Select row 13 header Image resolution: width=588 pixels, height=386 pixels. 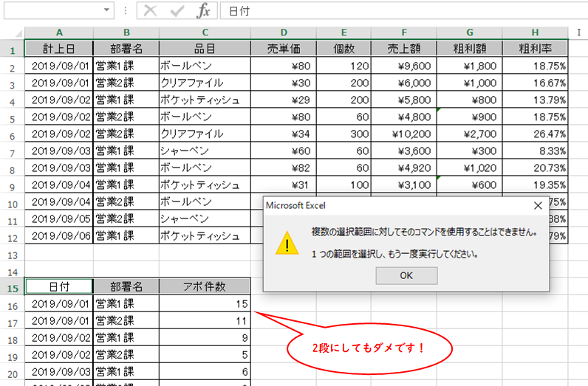tap(12, 255)
